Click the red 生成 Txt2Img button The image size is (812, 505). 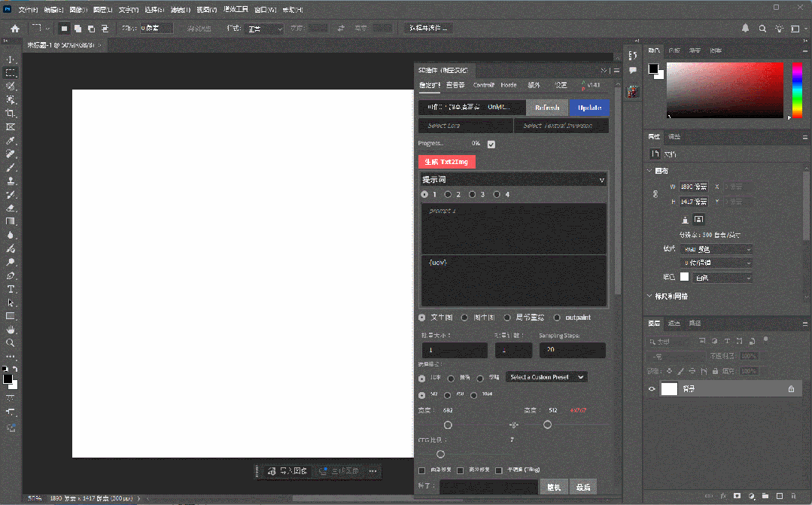tap(446, 162)
